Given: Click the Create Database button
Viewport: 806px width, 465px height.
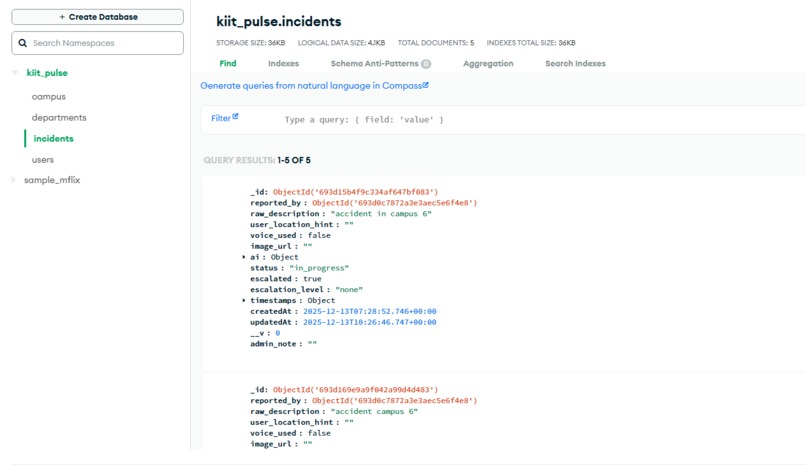Looking at the screenshot, I should 97,17.
